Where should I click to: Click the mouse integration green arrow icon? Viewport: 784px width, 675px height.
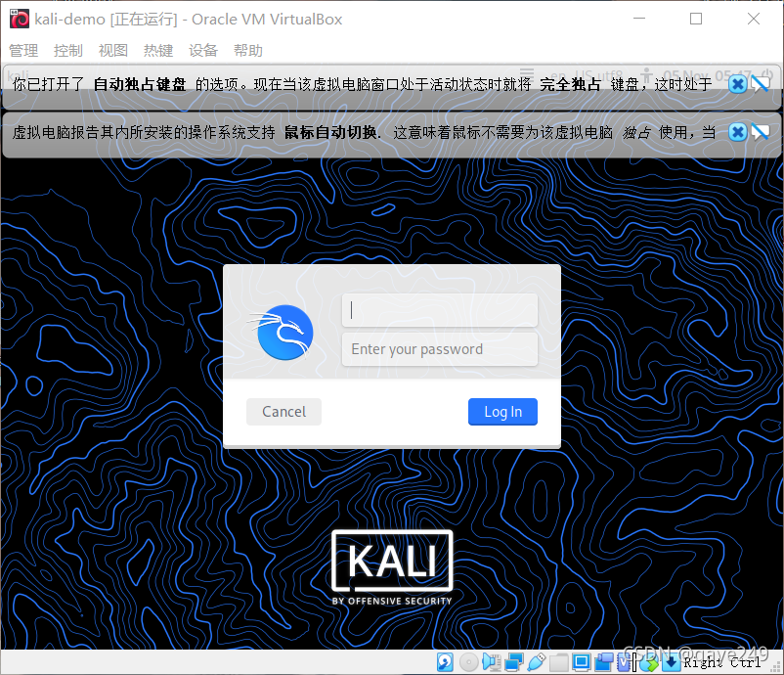tap(649, 662)
